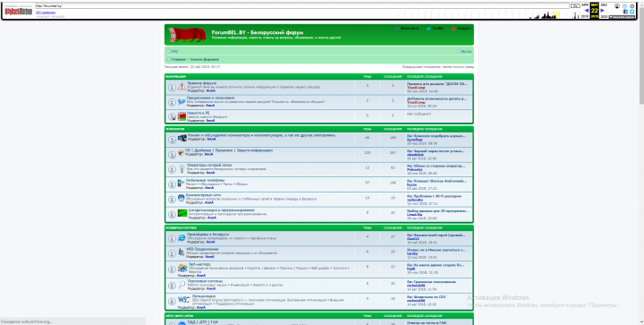
Task: Click shield icon for ПО Драйвера row
Action: point(181,153)
